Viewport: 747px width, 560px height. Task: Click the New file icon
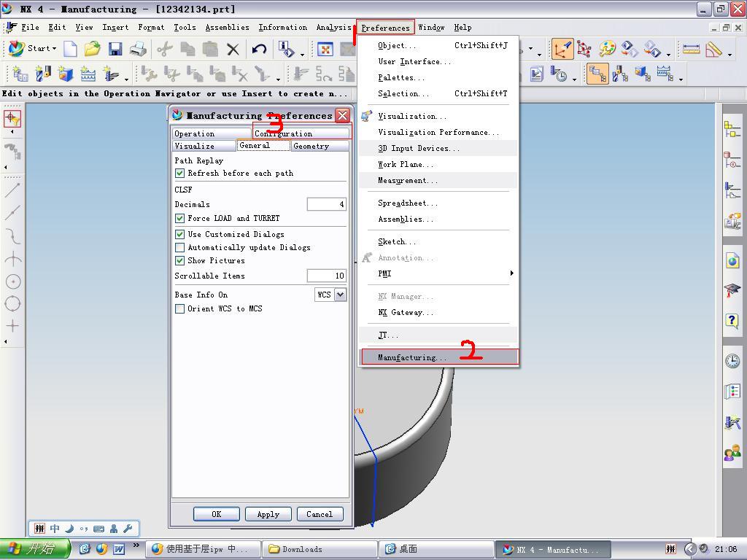click(70, 49)
